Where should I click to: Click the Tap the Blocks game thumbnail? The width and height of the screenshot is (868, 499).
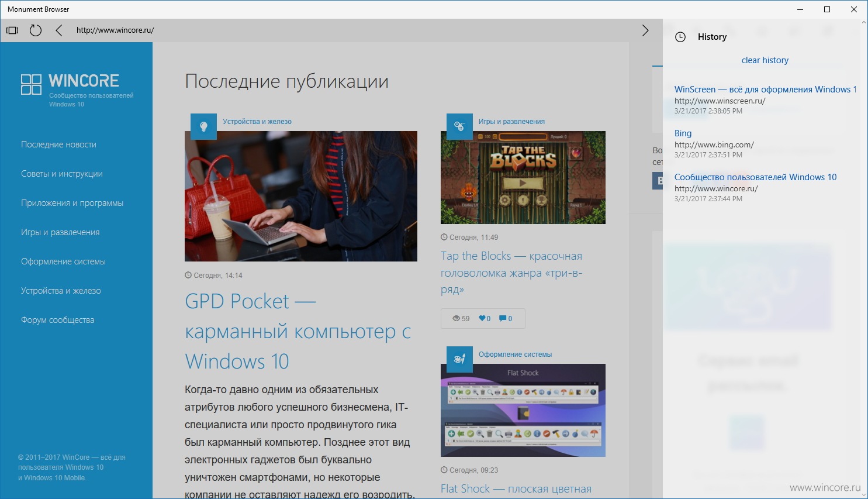pos(523,177)
